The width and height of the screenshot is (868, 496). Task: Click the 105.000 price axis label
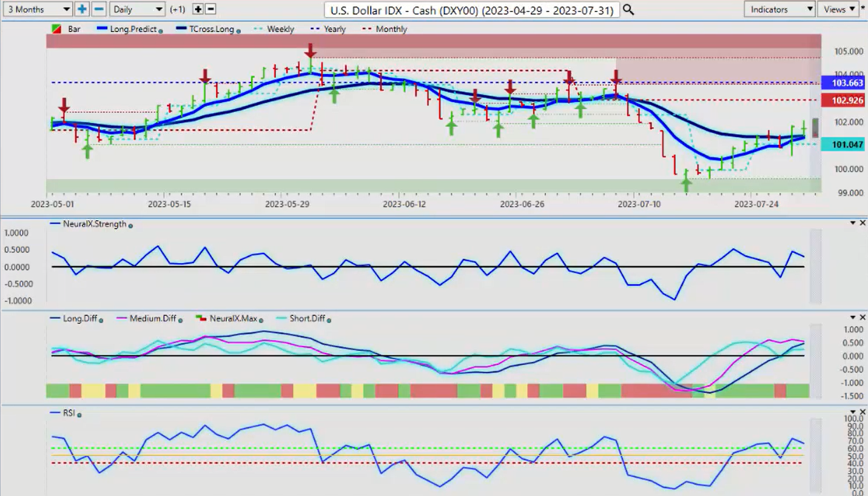(x=847, y=52)
